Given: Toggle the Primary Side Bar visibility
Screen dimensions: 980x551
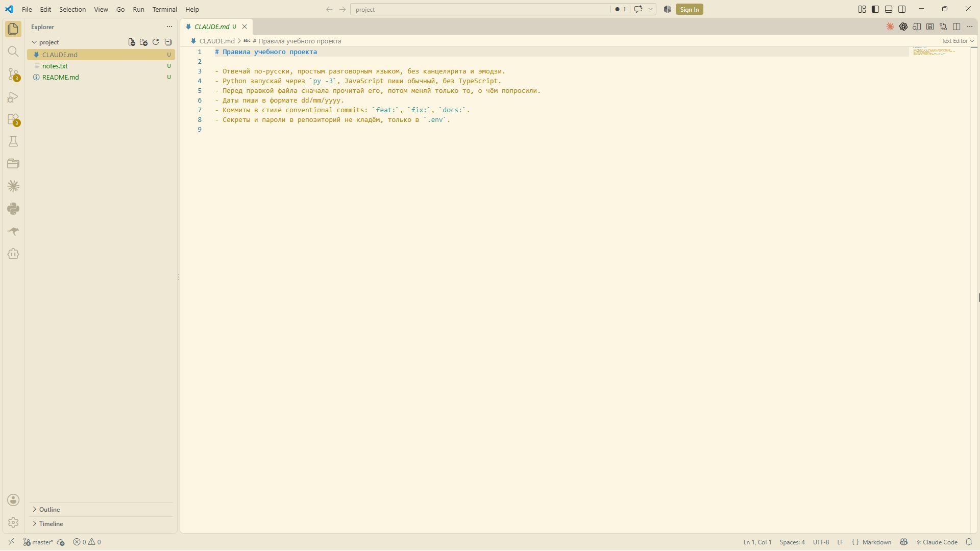Looking at the screenshot, I should tap(875, 9).
